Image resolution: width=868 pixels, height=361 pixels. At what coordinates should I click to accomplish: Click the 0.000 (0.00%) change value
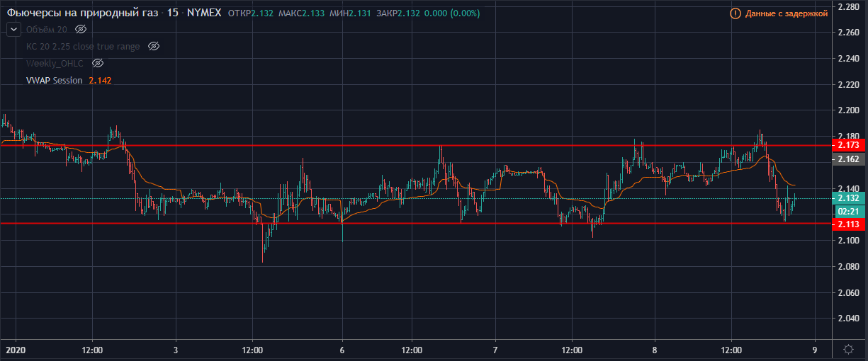pyautogui.click(x=453, y=13)
